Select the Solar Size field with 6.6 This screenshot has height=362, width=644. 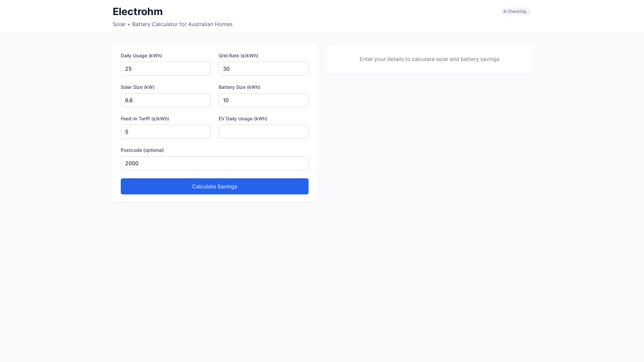(x=166, y=100)
